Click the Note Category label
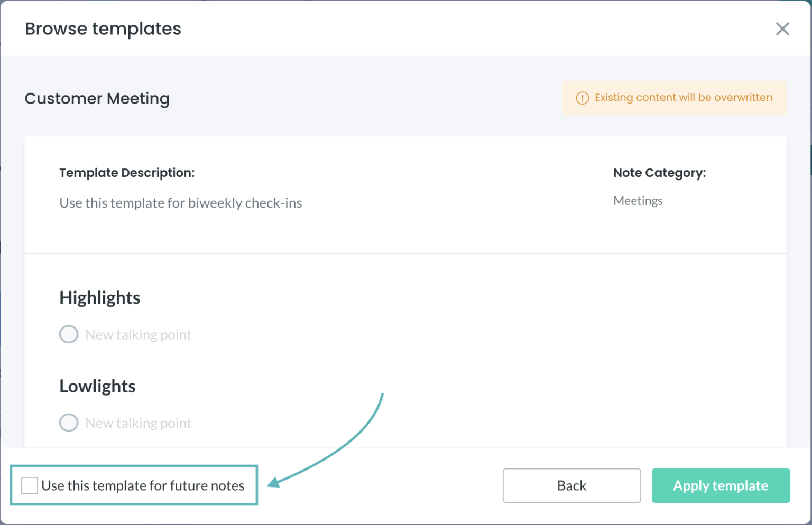The width and height of the screenshot is (812, 525). (660, 173)
